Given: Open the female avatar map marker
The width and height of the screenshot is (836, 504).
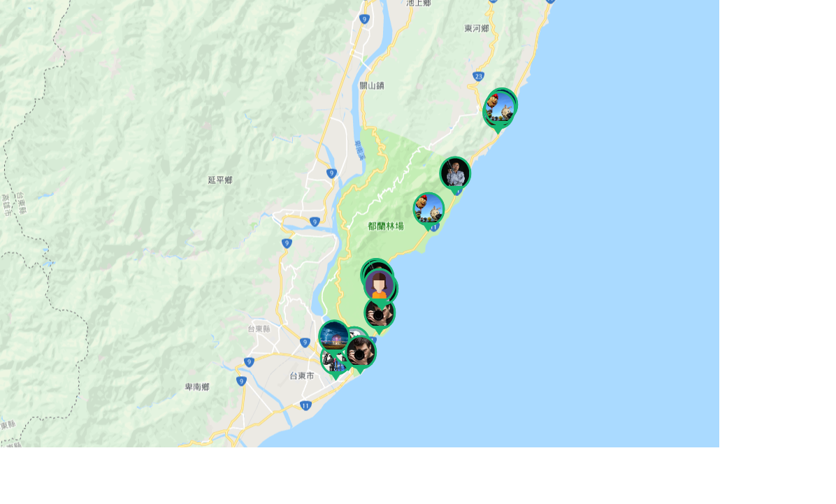Looking at the screenshot, I should (x=379, y=287).
